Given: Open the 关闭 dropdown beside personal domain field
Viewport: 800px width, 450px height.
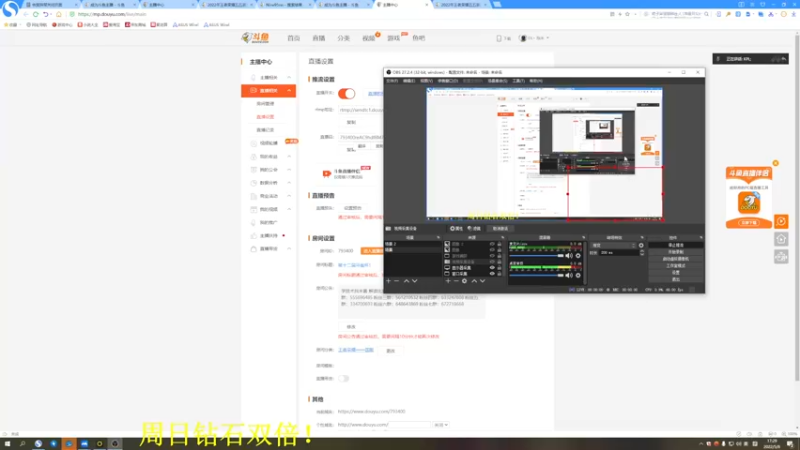Looking at the screenshot, I should coord(441,424).
